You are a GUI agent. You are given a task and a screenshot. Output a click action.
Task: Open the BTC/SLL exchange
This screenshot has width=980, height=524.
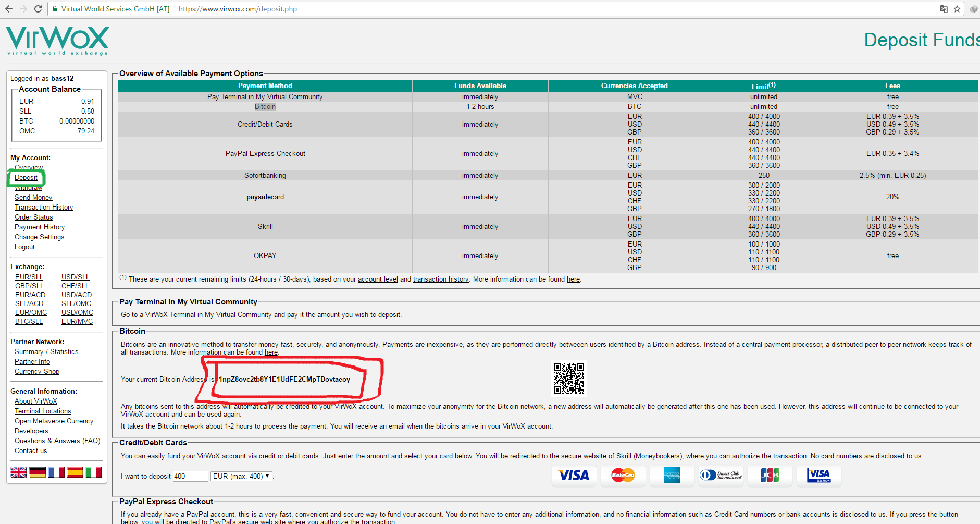pos(29,321)
